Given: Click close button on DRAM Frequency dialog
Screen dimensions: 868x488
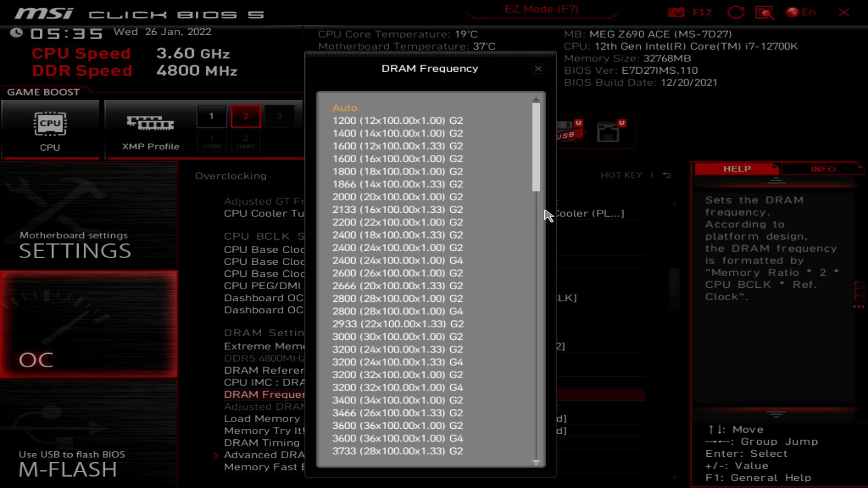Looking at the screenshot, I should click(x=538, y=69).
